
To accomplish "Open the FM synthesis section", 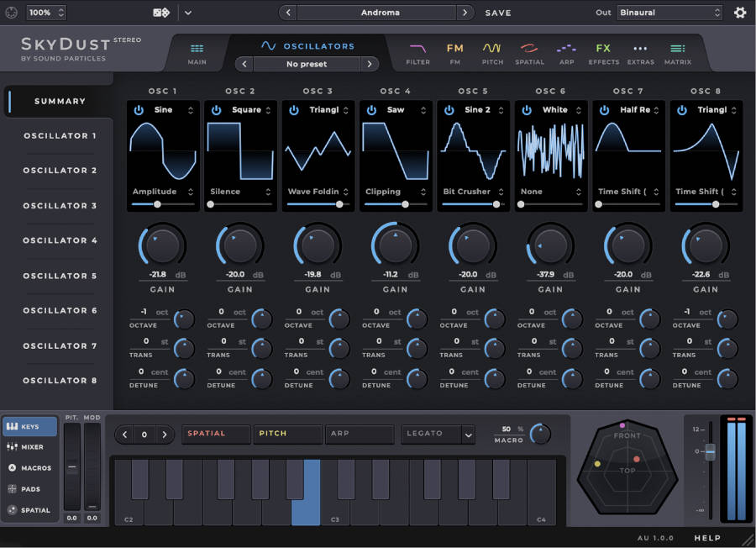I will (x=454, y=51).
